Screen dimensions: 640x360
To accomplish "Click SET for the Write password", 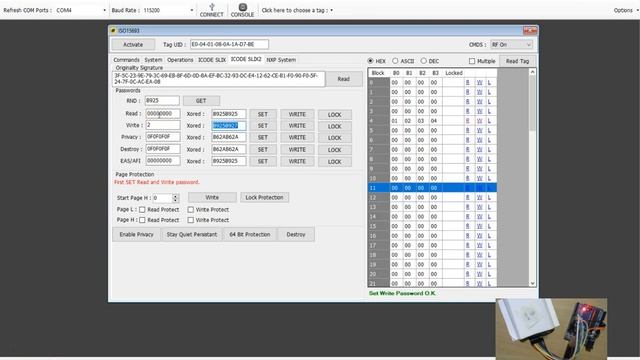I will [x=263, y=126].
